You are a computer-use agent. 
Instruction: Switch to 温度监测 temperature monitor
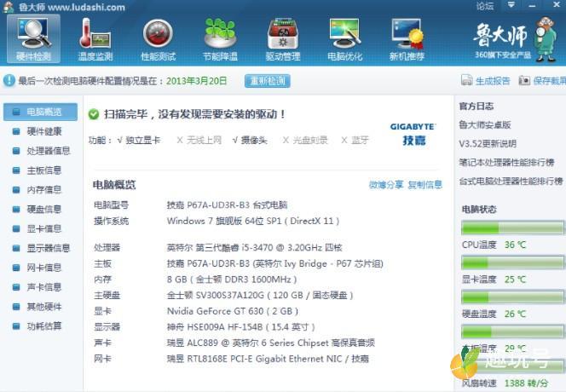pos(95,39)
